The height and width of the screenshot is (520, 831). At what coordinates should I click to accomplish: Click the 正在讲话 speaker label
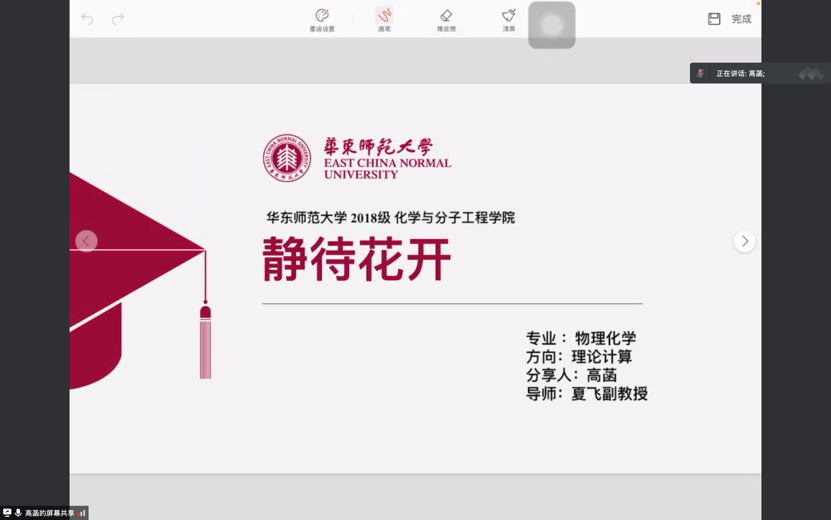coord(739,74)
